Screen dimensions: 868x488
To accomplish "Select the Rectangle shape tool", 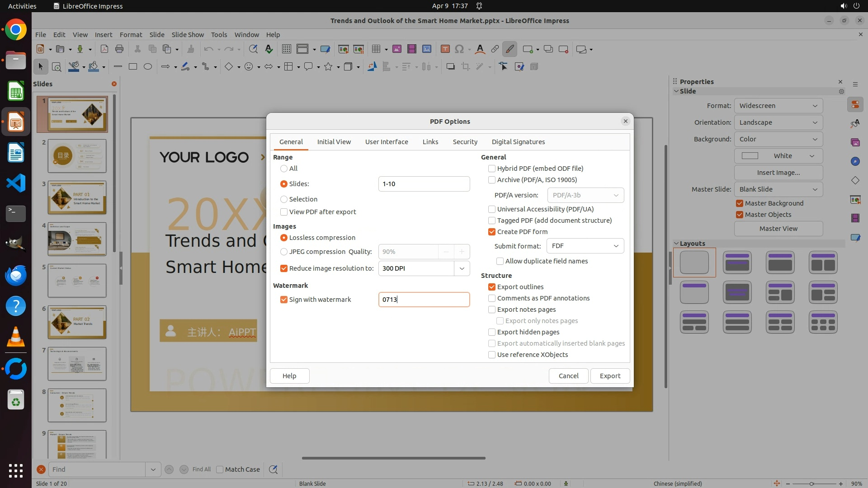I will click(133, 67).
